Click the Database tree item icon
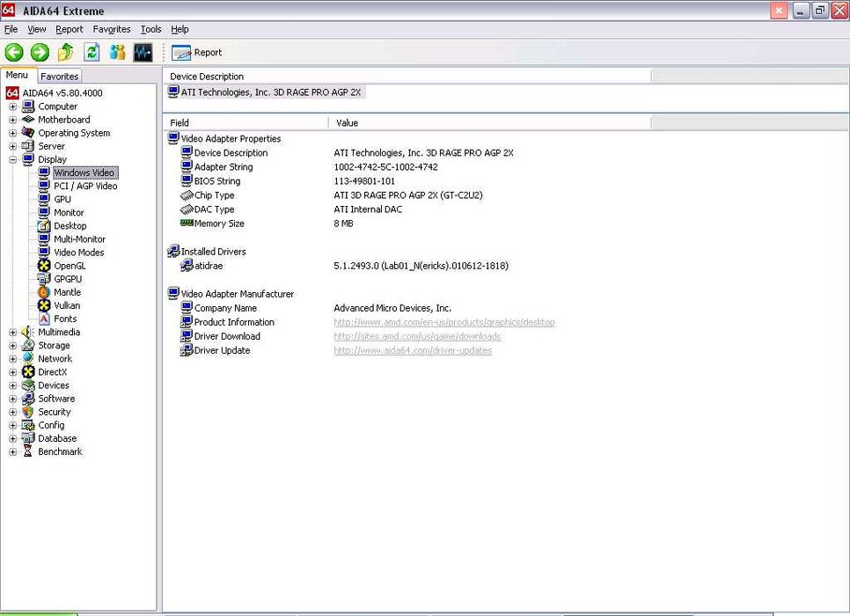 coord(28,438)
